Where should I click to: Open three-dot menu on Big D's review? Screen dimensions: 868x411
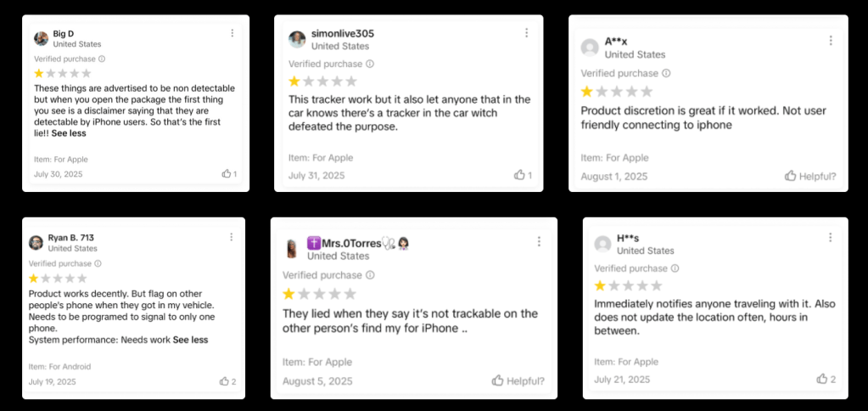(232, 33)
